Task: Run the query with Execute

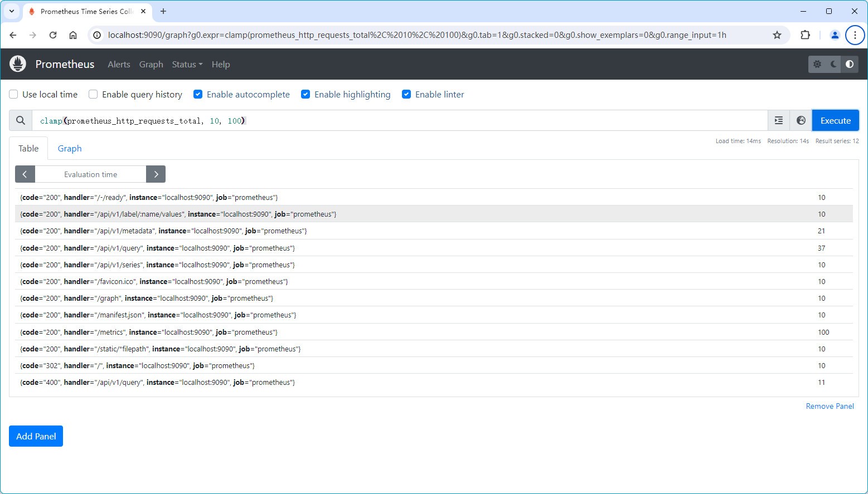Action: point(835,120)
